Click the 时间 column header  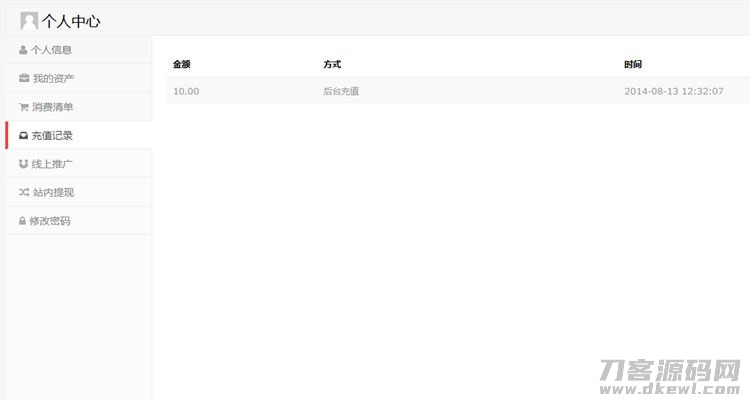click(633, 64)
